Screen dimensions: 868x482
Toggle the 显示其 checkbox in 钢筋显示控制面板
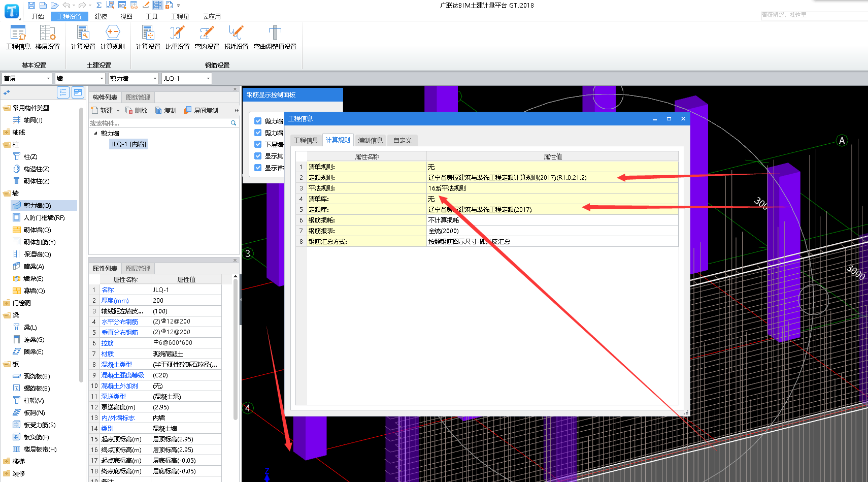(x=258, y=156)
